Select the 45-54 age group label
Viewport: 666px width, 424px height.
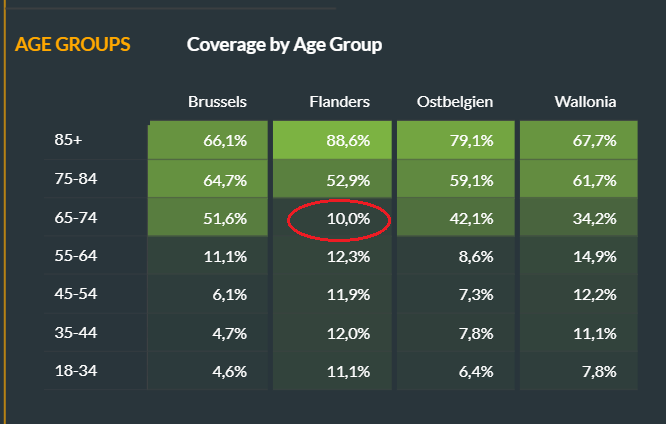click(75, 294)
